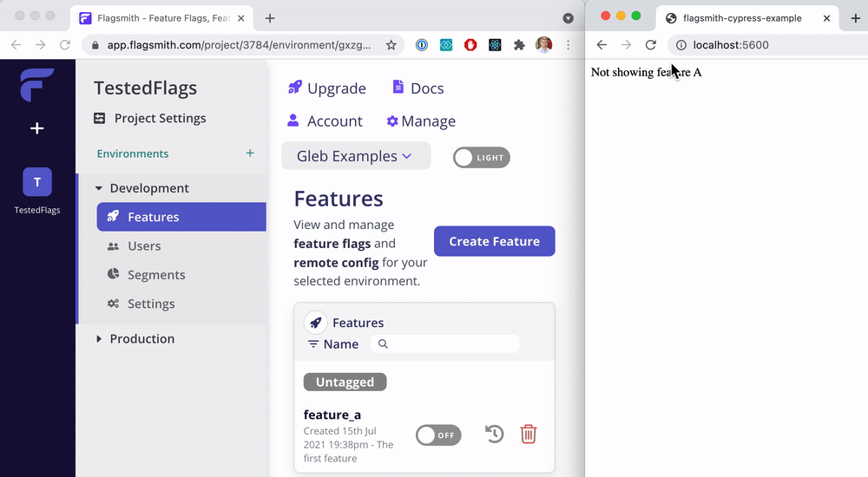
Task: Click the Chrome profile avatar
Action: coord(543,45)
